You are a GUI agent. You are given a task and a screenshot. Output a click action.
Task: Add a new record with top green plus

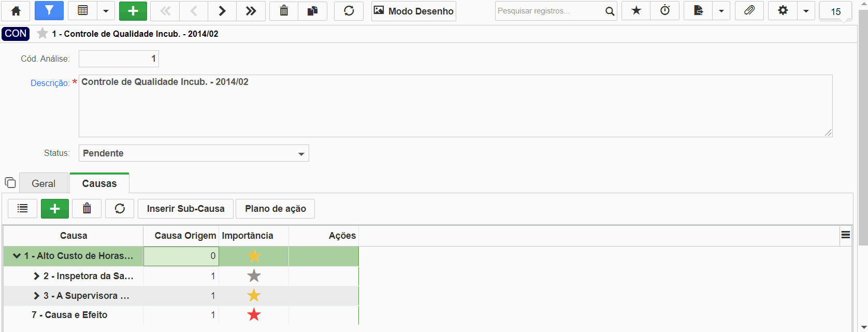tap(133, 11)
